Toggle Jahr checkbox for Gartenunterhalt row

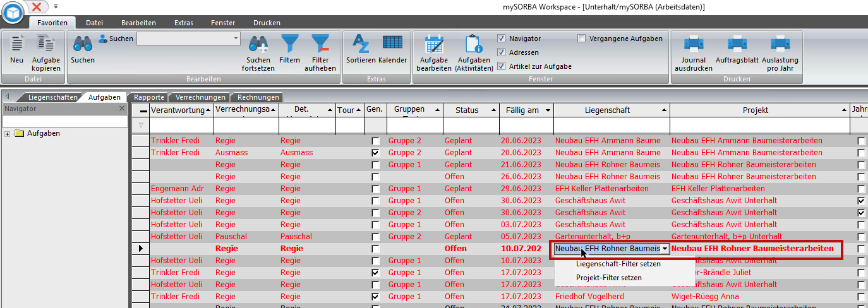[x=861, y=237]
